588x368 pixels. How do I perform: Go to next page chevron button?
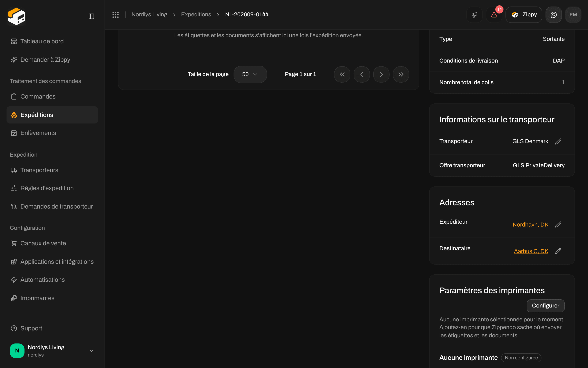point(381,74)
